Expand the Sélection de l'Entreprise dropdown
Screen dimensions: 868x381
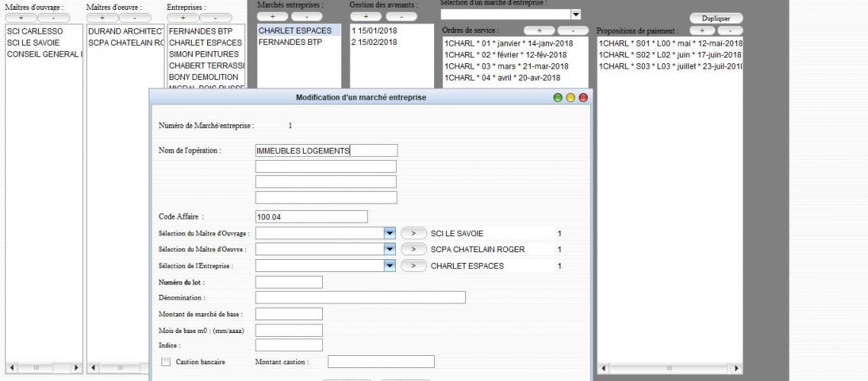(x=390, y=266)
